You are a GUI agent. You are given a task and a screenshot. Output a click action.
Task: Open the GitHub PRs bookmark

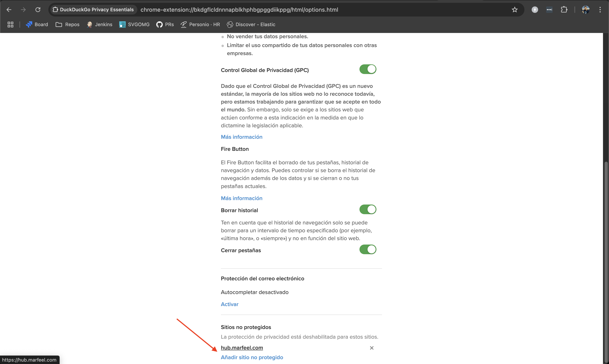[165, 25]
